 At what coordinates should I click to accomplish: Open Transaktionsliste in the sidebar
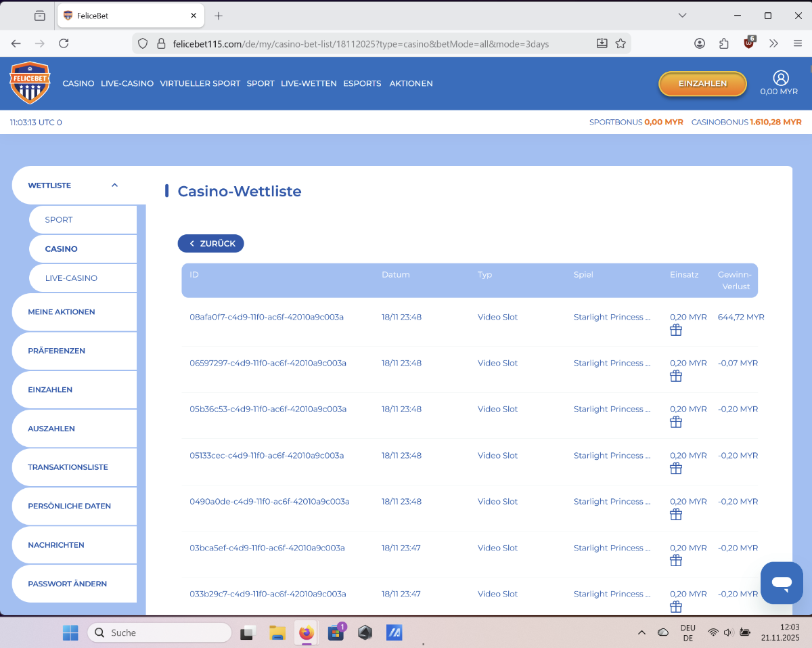[x=68, y=467]
